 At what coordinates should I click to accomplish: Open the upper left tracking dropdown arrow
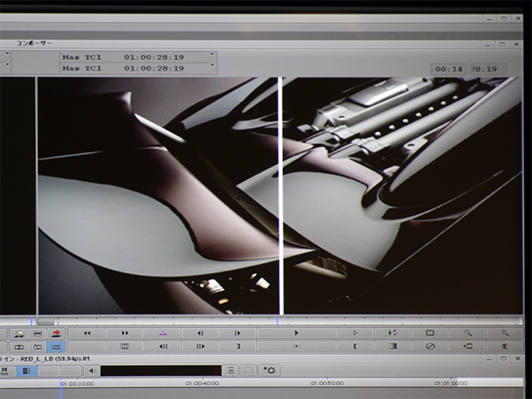pos(7,53)
